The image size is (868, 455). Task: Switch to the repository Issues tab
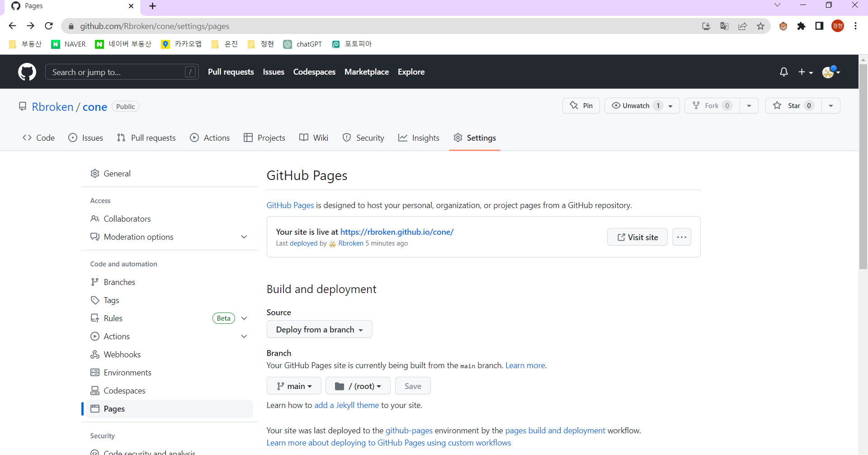(x=86, y=138)
